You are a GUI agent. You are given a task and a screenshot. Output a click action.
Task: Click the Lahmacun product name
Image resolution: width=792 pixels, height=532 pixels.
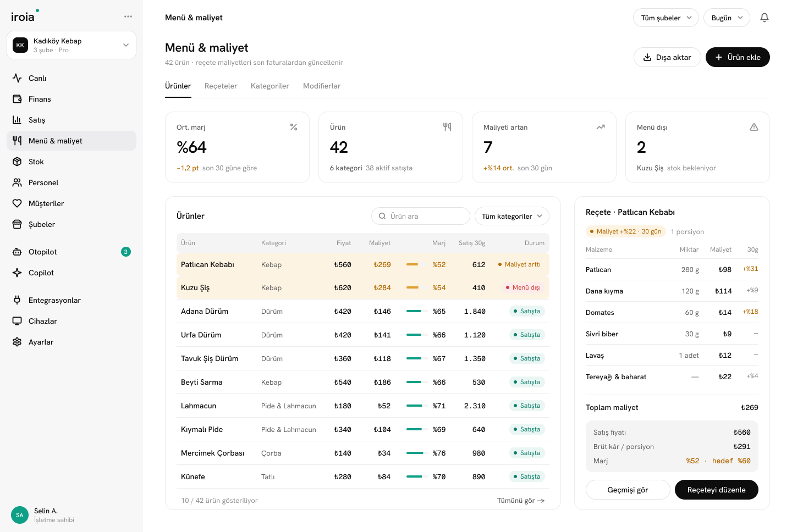[x=199, y=406]
